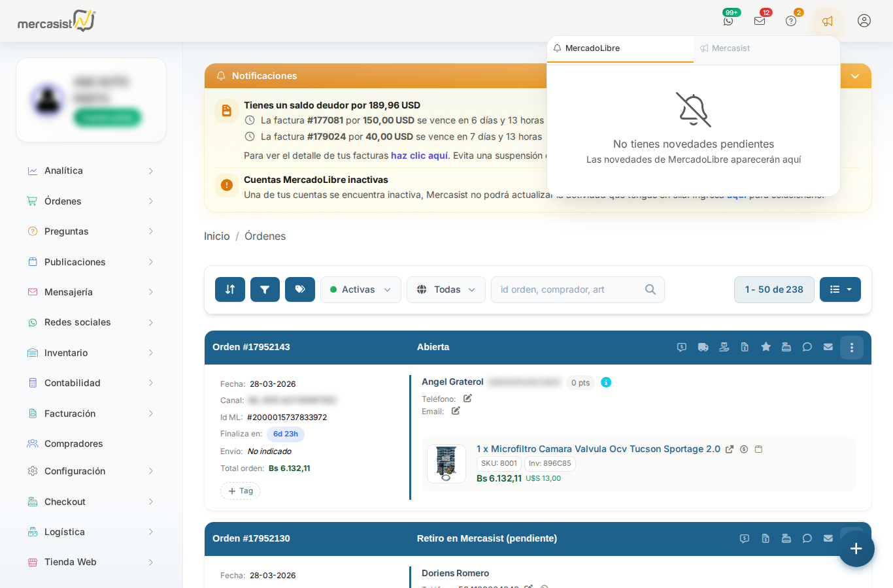Viewport: 893px width, 588px height.
Task: Open WhatsApp messages in top bar
Action: 728,21
